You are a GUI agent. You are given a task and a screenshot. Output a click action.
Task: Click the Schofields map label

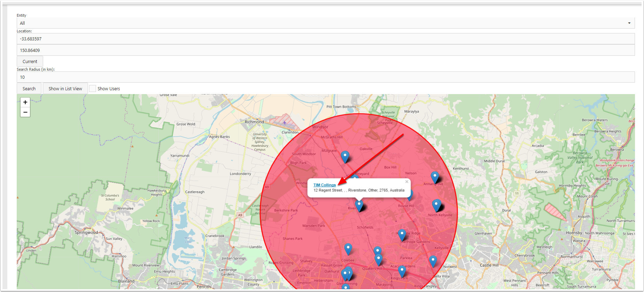pyautogui.click(x=365, y=227)
